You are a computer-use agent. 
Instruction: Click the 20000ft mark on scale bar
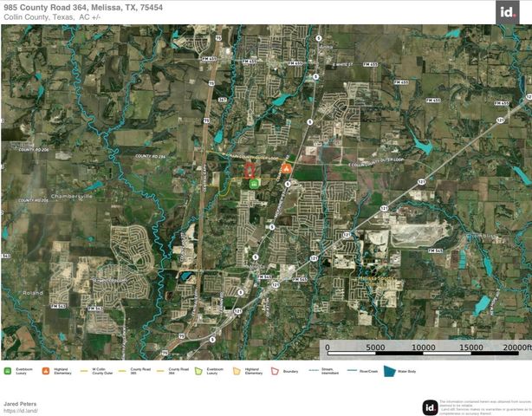click(517, 348)
